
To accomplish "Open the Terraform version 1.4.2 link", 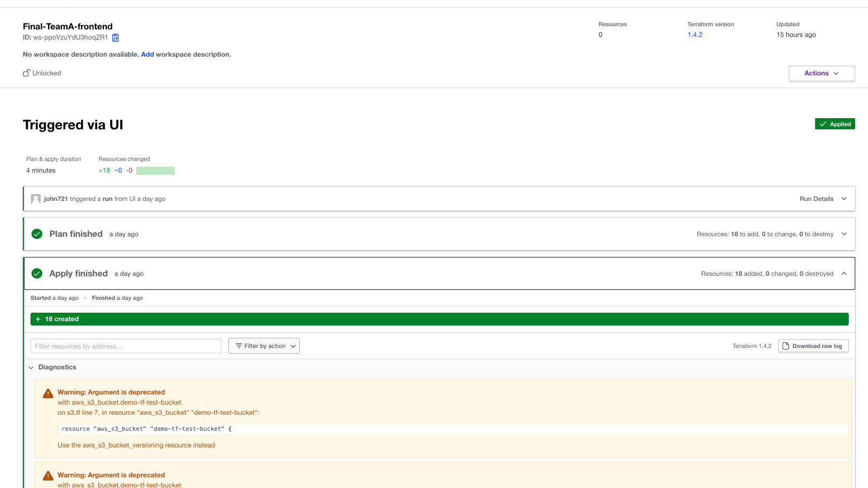I will point(695,34).
